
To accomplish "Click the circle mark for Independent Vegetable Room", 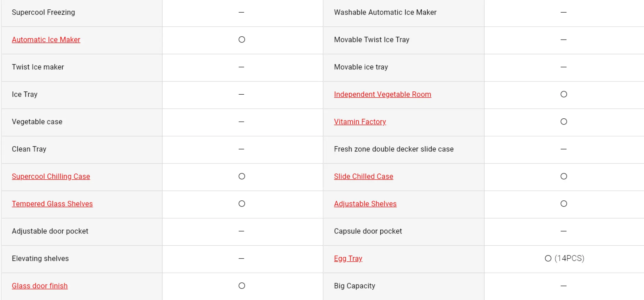I will pyautogui.click(x=563, y=94).
